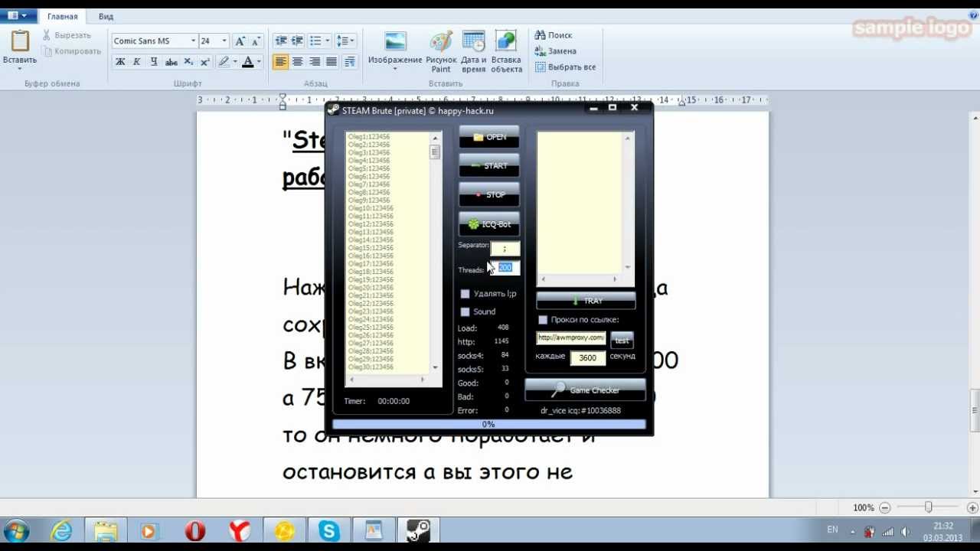Select the Oleg1:123456 list row
This screenshot has width=980, height=551.
pos(369,136)
